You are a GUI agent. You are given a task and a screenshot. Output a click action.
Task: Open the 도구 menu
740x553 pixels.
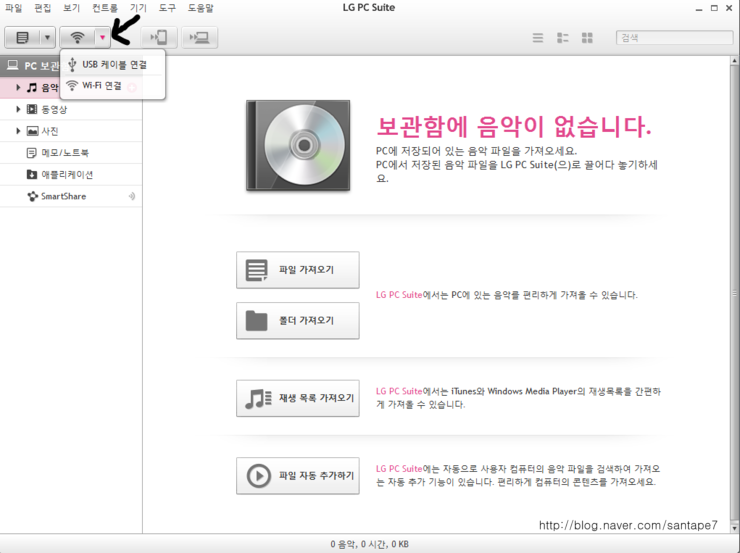(167, 8)
